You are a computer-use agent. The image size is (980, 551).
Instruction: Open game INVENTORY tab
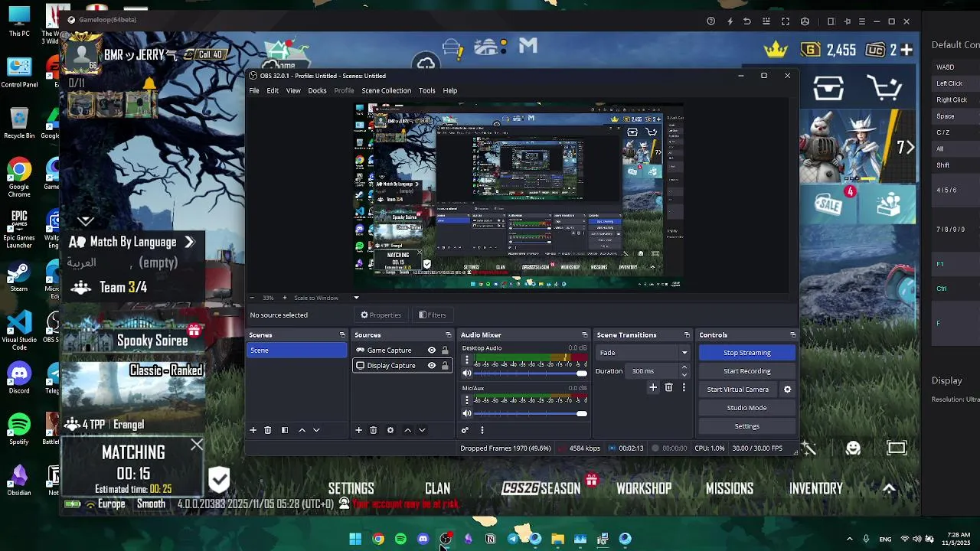tap(816, 488)
